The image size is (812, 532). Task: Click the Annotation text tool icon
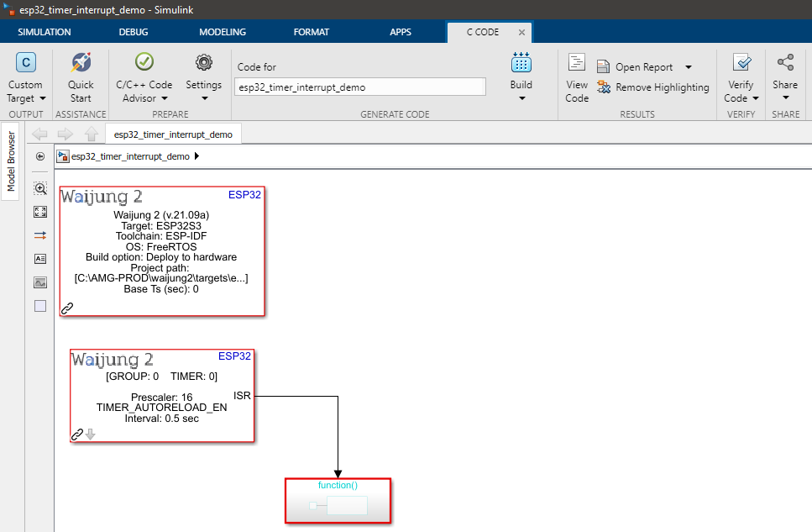coord(40,259)
